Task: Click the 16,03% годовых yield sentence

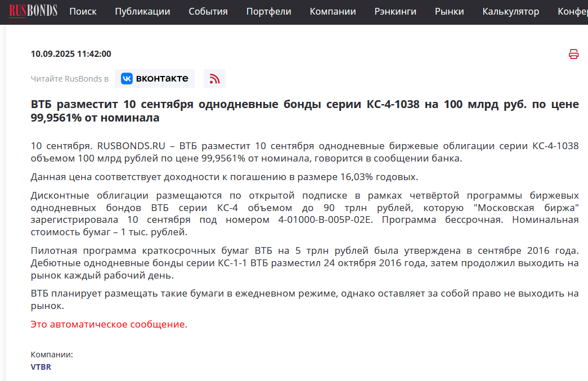Action: (225, 177)
